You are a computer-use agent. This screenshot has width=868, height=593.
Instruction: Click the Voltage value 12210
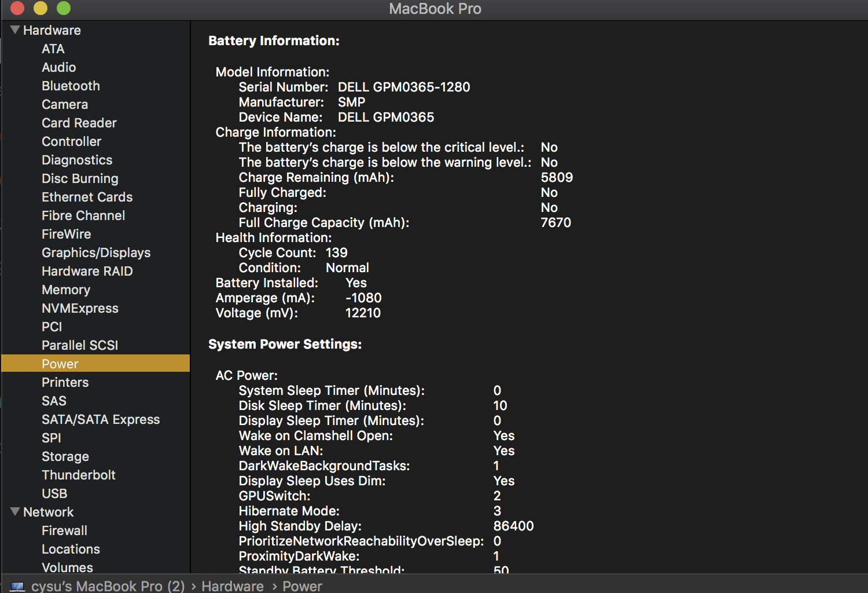(x=363, y=313)
